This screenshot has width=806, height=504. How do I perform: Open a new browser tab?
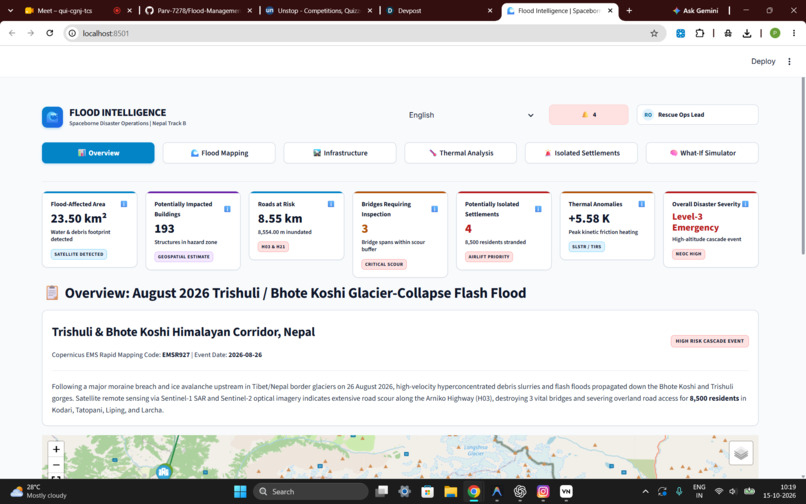coord(629,10)
